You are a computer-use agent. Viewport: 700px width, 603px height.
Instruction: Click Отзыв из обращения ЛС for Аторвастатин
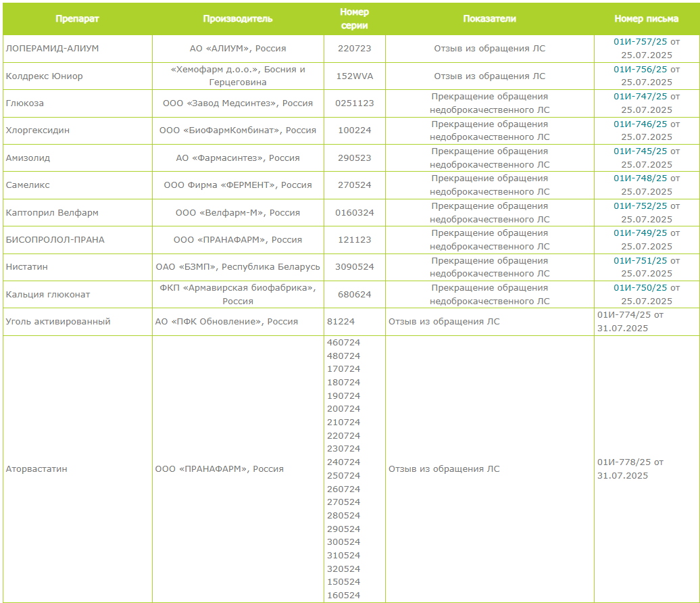point(444,469)
